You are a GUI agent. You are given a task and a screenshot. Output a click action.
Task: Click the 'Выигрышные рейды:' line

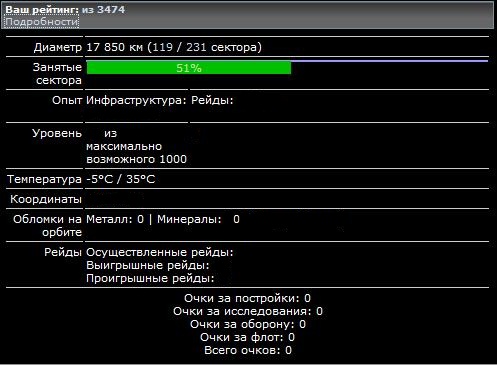click(148, 265)
